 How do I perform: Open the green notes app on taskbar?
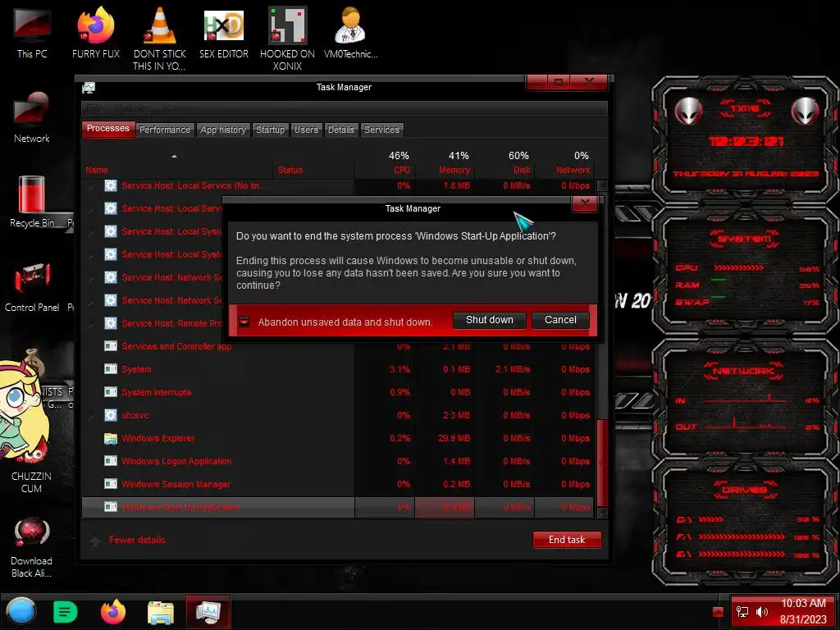(66, 611)
